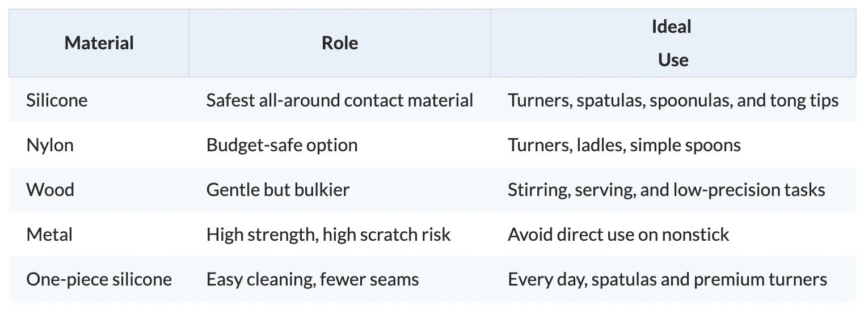
Task: Click the Role column header
Action: pyautogui.click(x=340, y=43)
